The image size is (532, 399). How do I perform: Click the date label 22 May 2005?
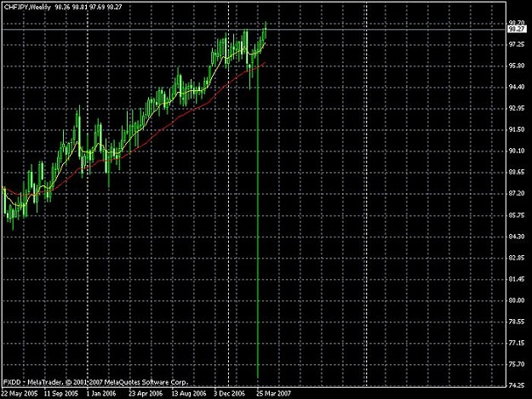tap(20, 394)
